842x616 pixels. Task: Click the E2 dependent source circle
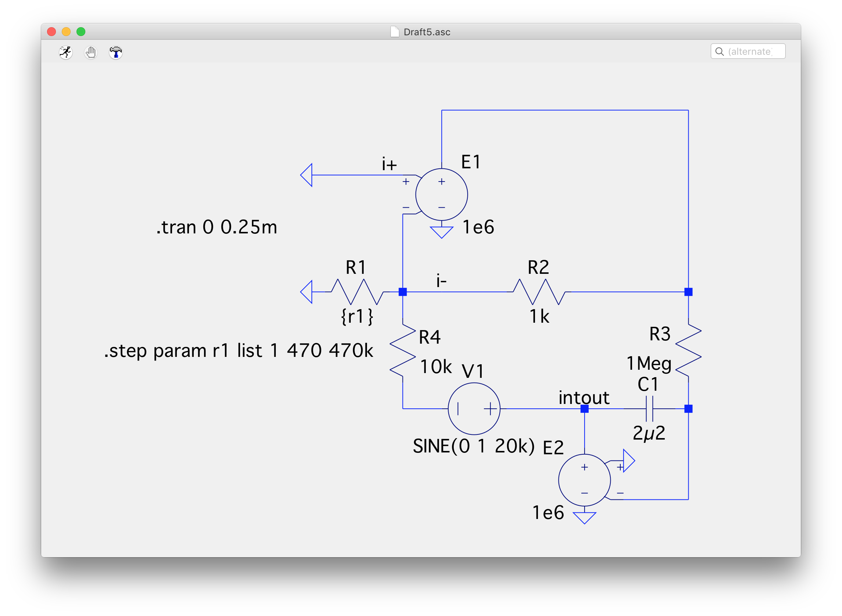pyautogui.click(x=584, y=480)
